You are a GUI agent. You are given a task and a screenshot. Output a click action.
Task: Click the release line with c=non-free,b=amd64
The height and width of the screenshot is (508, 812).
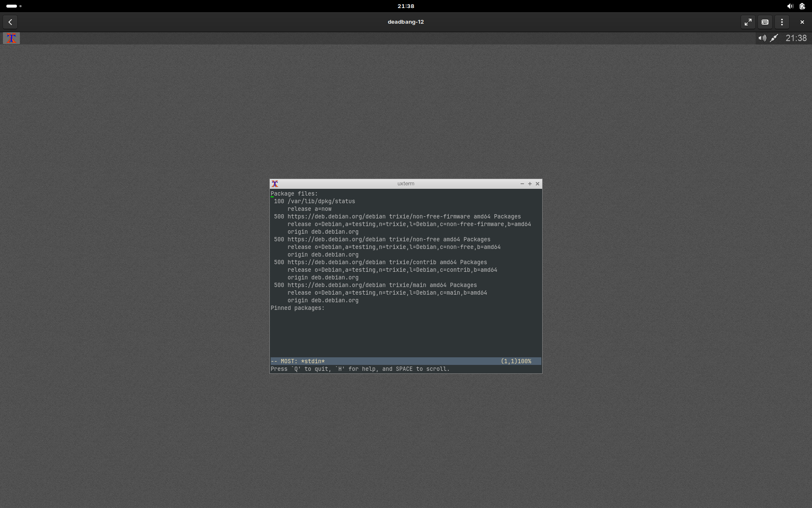click(x=394, y=247)
